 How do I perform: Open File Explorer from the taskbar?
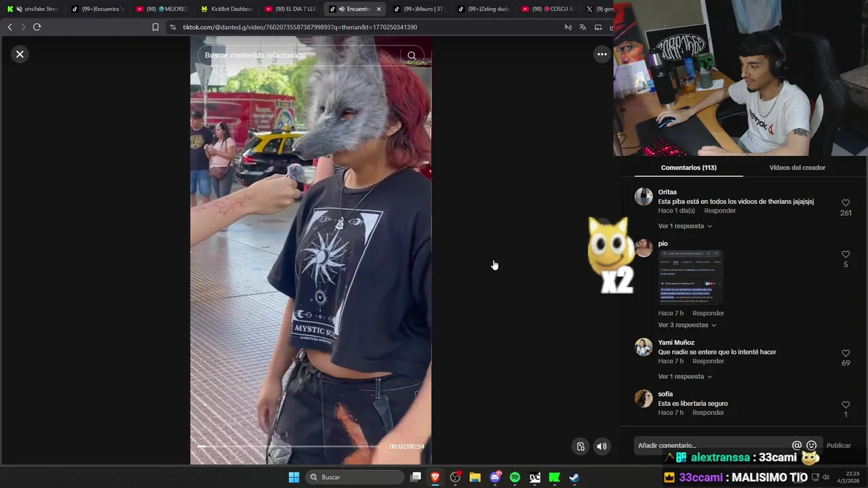point(475,477)
